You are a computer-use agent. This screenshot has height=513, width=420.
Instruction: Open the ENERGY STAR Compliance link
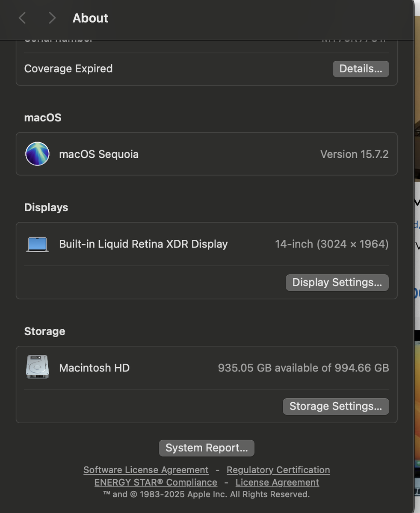[x=156, y=483]
